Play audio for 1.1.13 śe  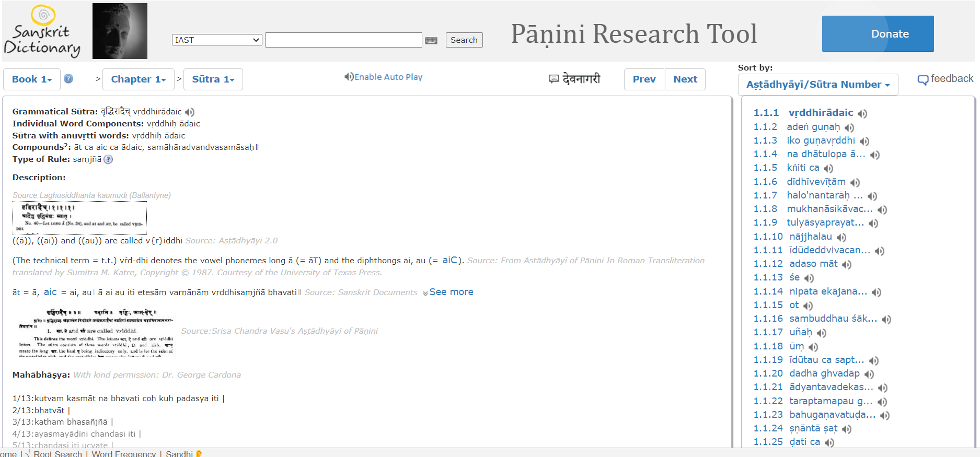coord(809,278)
